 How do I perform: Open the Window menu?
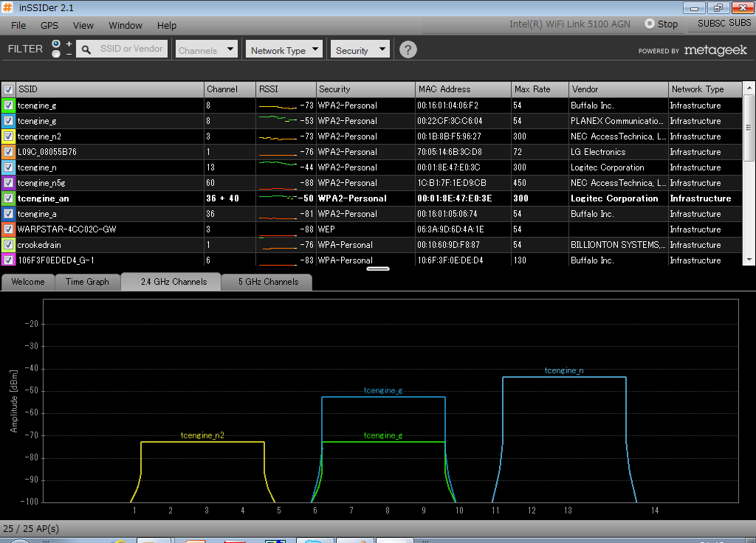[126, 26]
